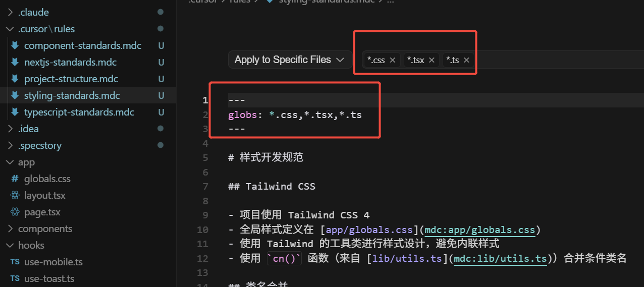Click the *.tsx glob chip label
Viewport: 644px width, 287px height.
coord(416,60)
